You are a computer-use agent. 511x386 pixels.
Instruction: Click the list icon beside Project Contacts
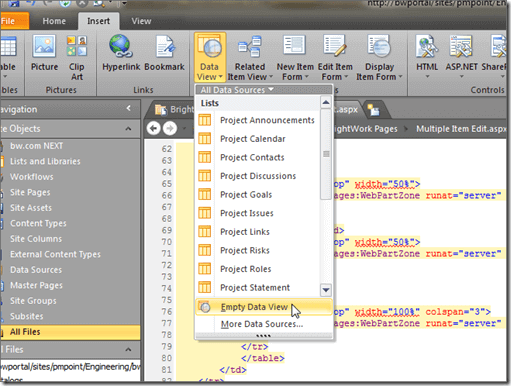click(x=205, y=157)
